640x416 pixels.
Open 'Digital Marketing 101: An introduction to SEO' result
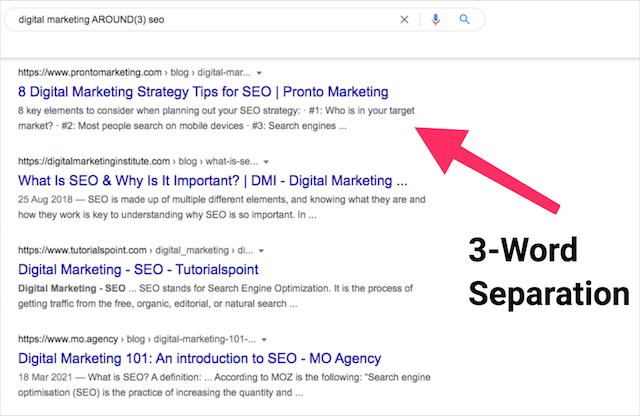pos(200,358)
